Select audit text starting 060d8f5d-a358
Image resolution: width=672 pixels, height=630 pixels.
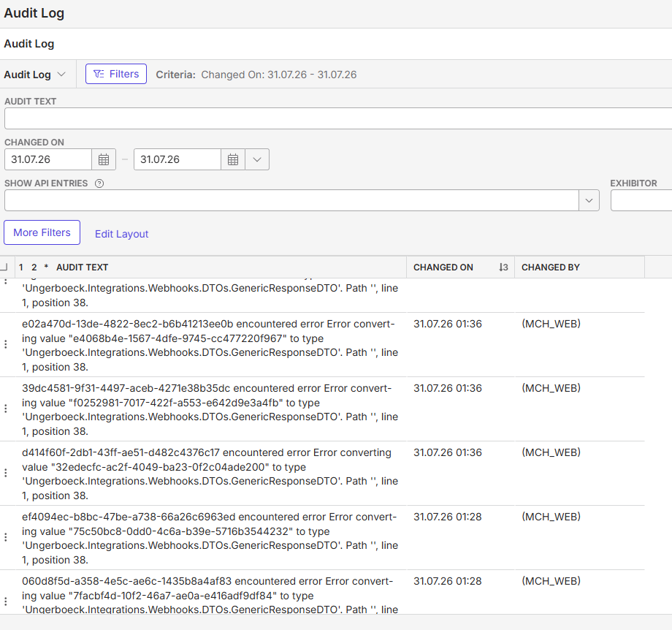pos(210,595)
